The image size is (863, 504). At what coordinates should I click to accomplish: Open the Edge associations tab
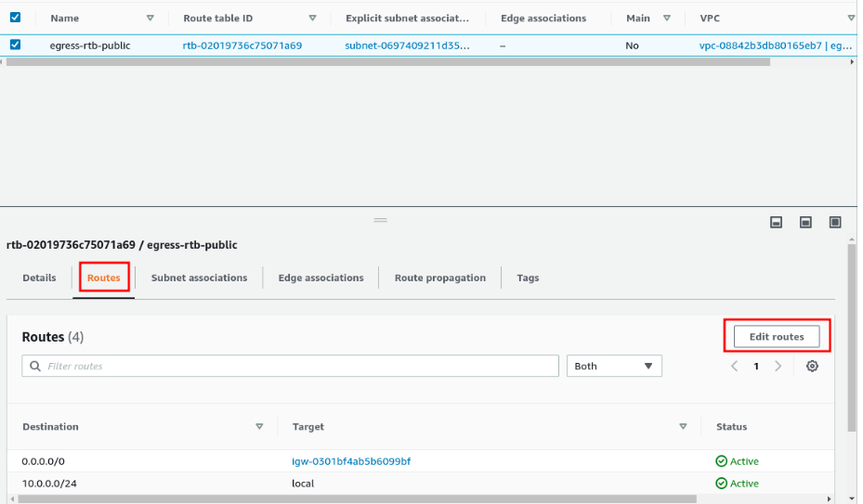pos(320,278)
